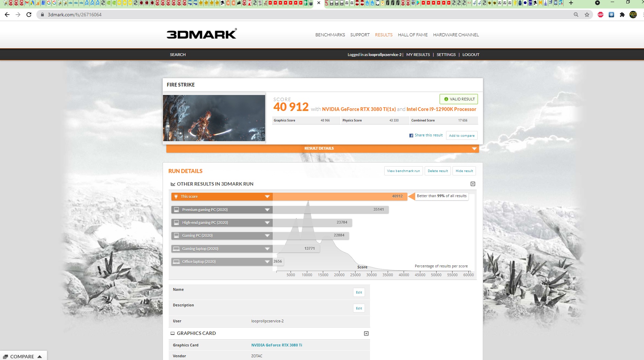This screenshot has width=644, height=360.
Task: Click the Add to compare button
Action: click(462, 135)
